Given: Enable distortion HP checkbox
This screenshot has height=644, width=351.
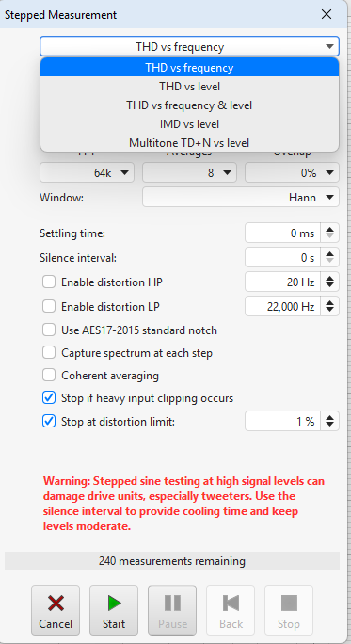Looking at the screenshot, I should tap(49, 282).
